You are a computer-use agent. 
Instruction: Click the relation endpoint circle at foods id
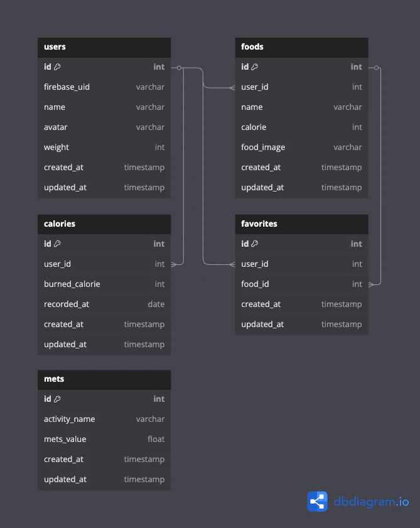click(x=377, y=68)
